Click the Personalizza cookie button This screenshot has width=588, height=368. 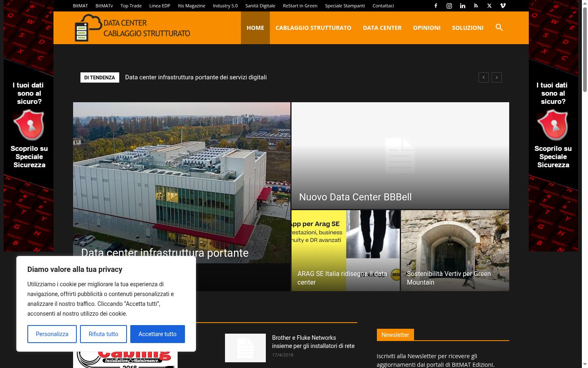[52, 334]
